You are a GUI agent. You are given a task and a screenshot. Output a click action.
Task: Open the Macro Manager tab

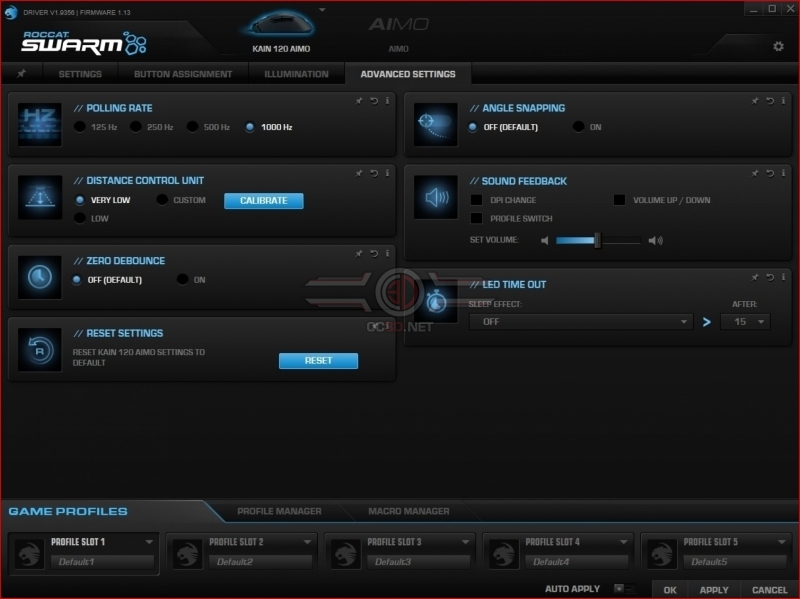coord(409,511)
